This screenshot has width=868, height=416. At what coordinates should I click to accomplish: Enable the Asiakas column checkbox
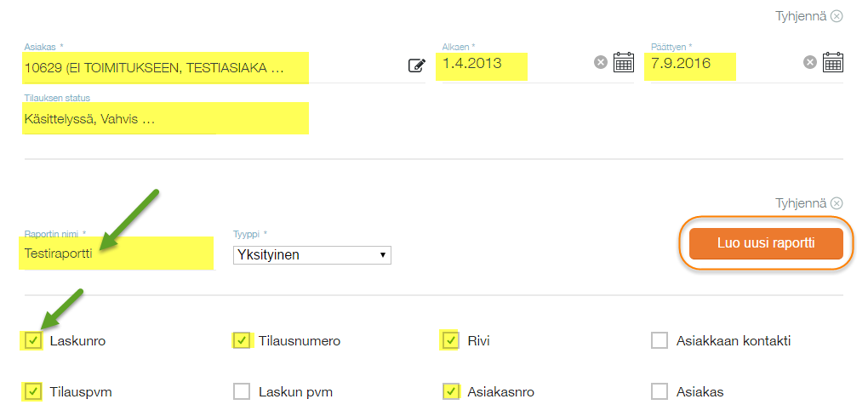pyautogui.click(x=660, y=392)
